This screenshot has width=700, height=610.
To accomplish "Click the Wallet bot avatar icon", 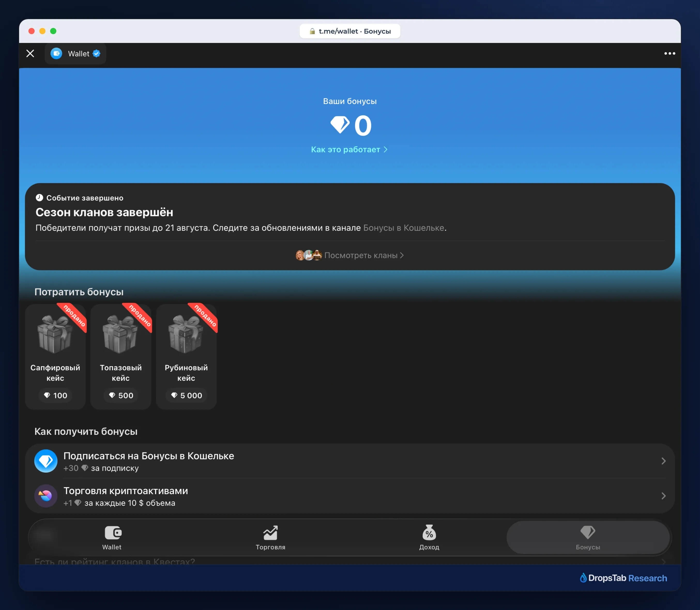I will point(56,54).
